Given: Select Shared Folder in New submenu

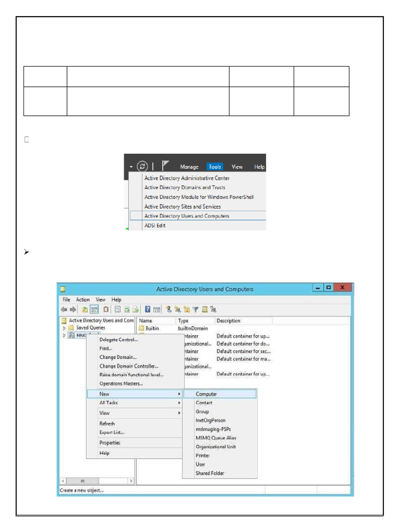Looking at the screenshot, I should point(210,473).
